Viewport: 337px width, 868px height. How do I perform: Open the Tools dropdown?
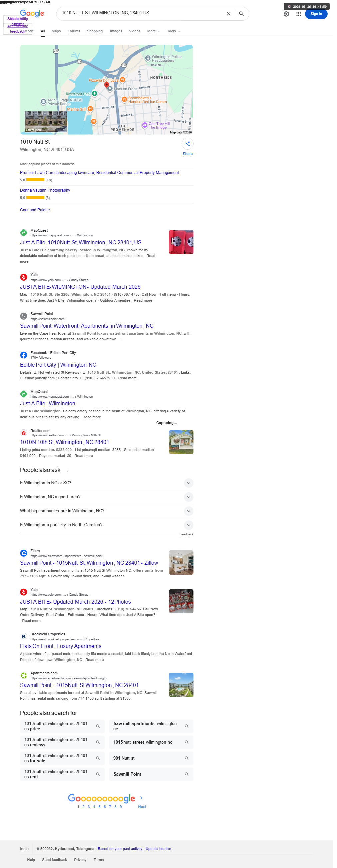point(176,31)
